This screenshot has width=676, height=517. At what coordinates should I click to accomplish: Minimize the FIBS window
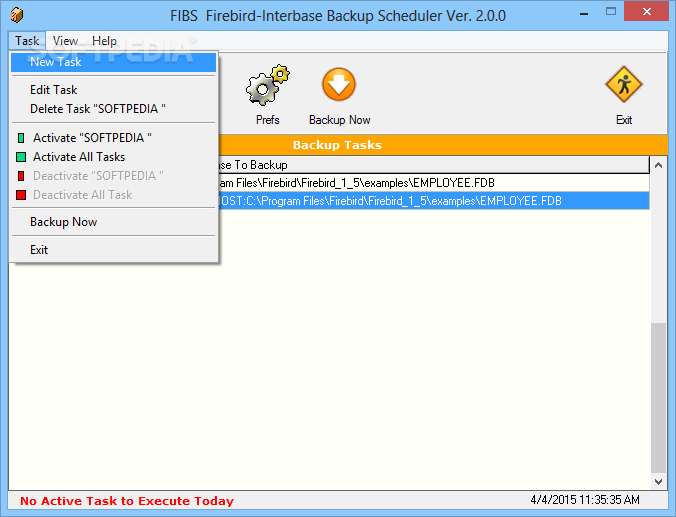(584, 13)
